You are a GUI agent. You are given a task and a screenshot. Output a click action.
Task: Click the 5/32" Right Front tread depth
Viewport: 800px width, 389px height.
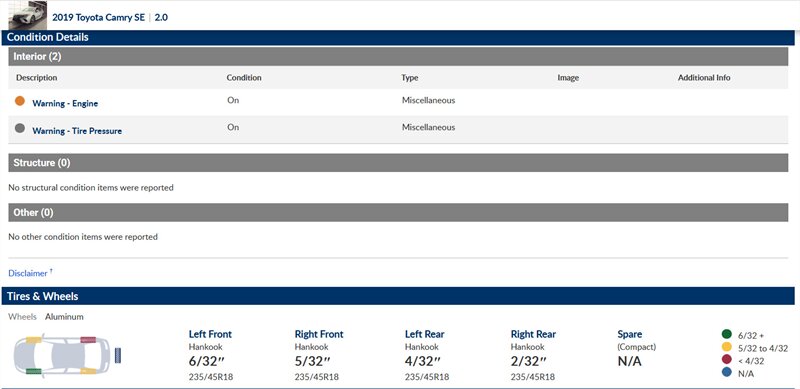pyautogui.click(x=312, y=361)
